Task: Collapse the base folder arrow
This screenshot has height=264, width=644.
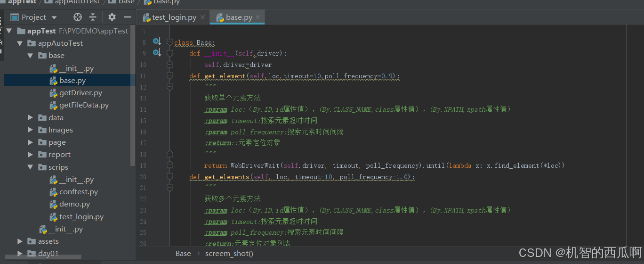Action: pos(31,56)
